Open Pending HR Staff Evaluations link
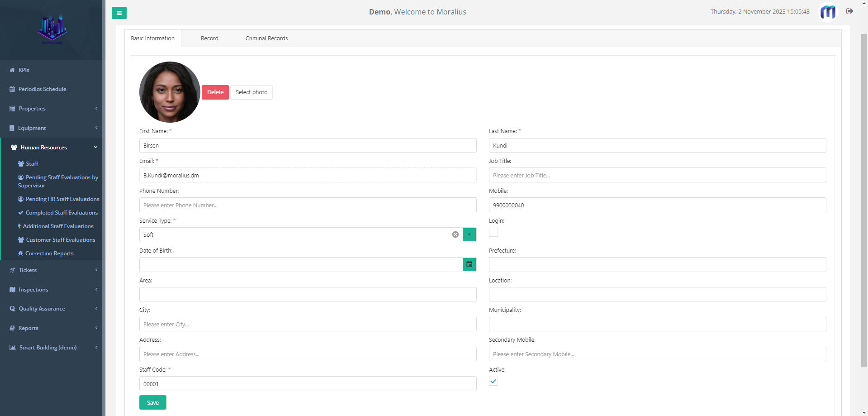This screenshot has width=868, height=416. coord(62,199)
